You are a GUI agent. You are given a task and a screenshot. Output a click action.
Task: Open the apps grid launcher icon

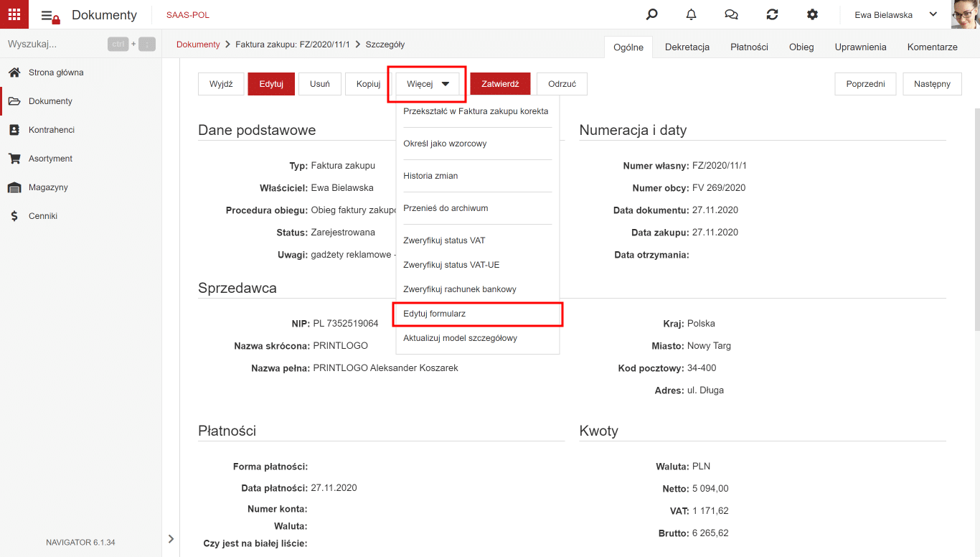pyautogui.click(x=14, y=14)
